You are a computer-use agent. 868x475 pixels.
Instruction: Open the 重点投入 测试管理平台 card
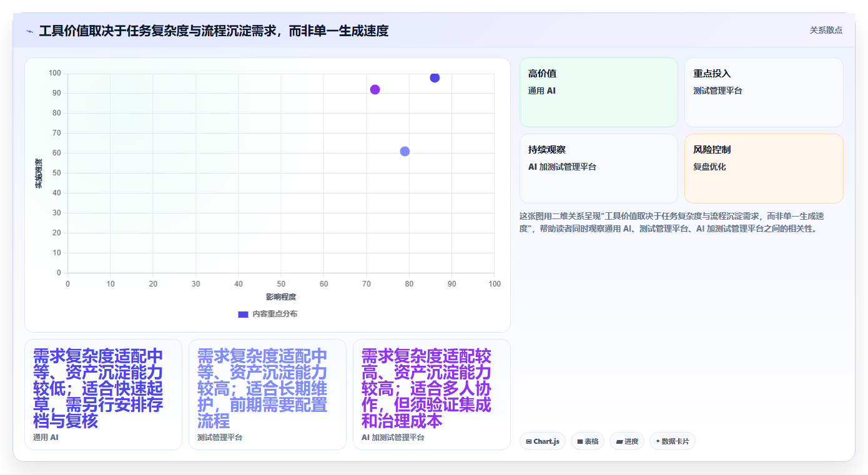pyautogui.click(x=764, y=92)
